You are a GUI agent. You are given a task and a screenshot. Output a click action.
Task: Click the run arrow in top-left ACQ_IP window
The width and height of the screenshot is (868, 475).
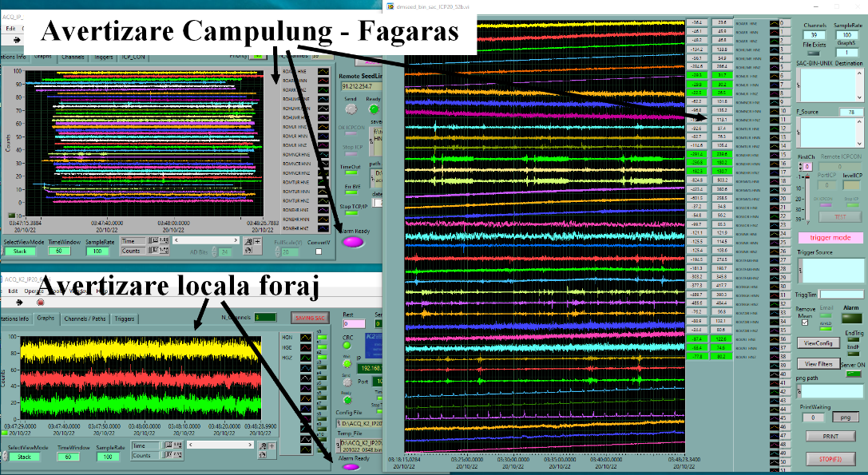coord(17,40)
